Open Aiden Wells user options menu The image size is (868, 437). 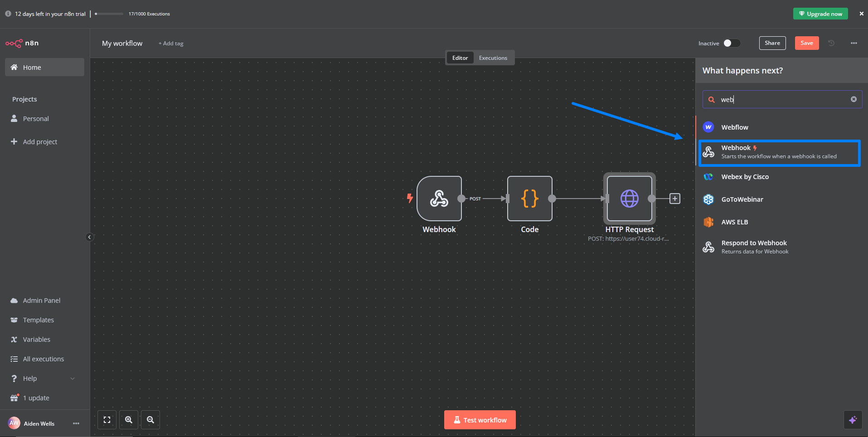[x=76, y=423]
